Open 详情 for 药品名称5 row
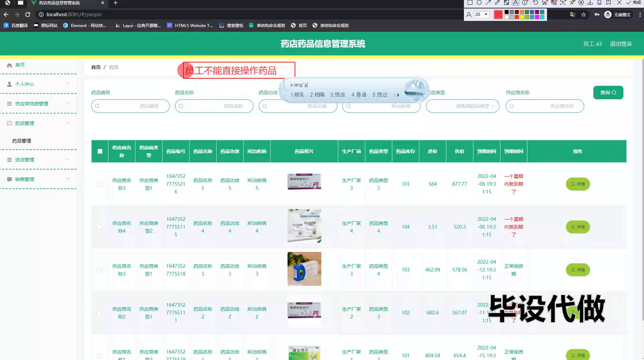The height and width of the screenshot is (360, 644). coord(578,184)
